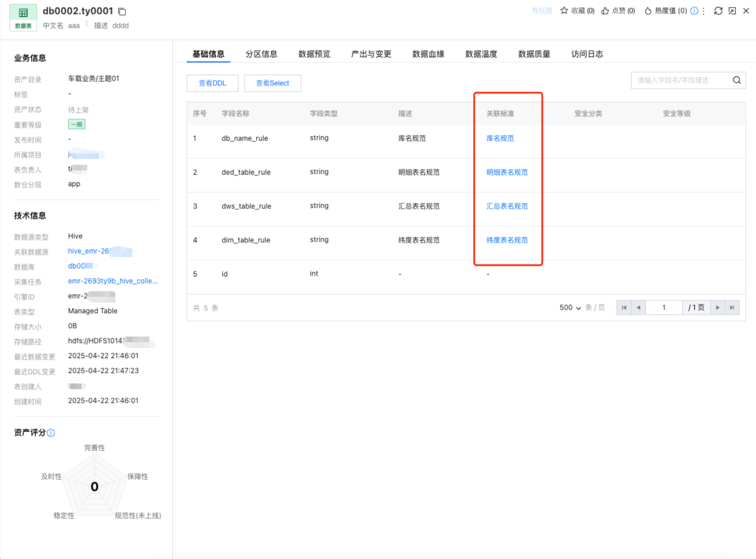This screenshot has width=756, height=559.
Task: Go to the last page arrow
Action: [732, 308]
